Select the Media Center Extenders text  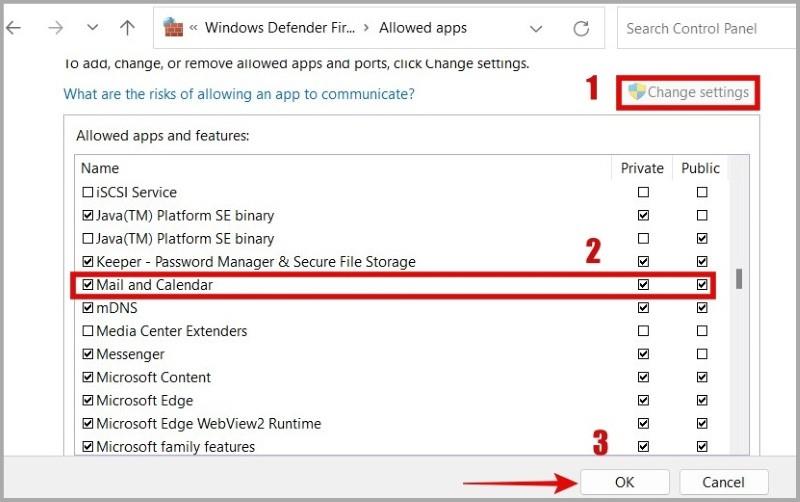(x=172, y=331)
